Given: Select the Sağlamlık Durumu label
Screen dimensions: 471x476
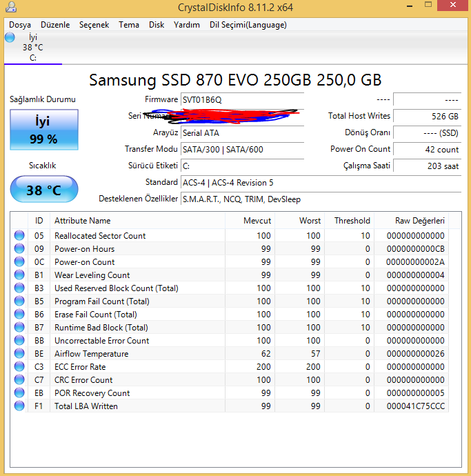Looking at the screenshot, I should (x=43, y=99).
